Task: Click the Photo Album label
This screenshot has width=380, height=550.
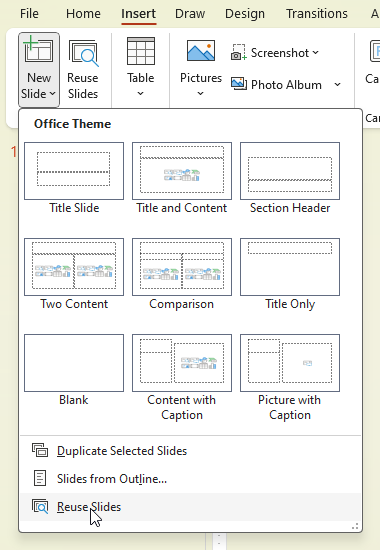Action: tap(286, 85)
